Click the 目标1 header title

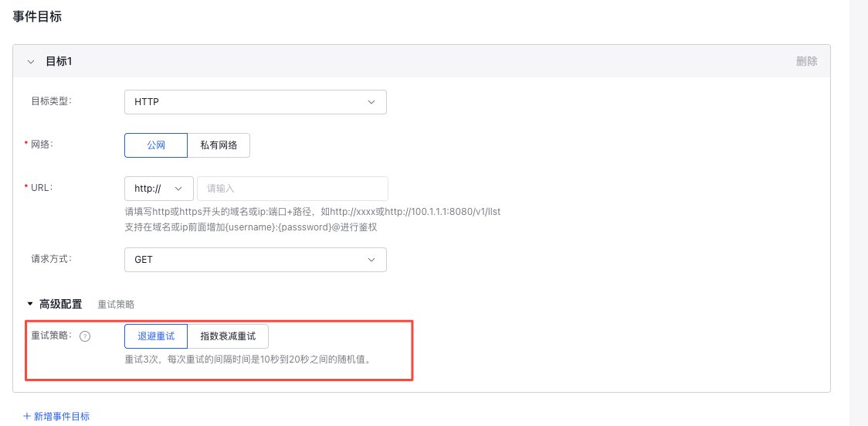click(x=59, y=61)
